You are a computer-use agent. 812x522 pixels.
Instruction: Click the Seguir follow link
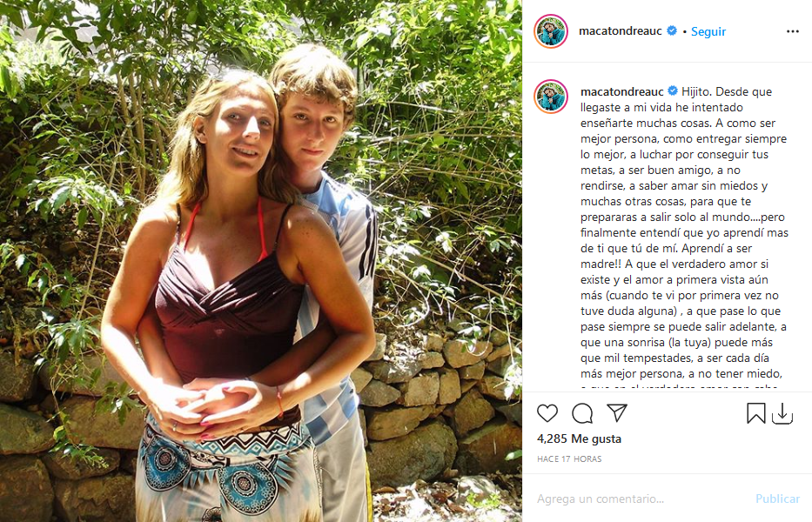[708, 31]
